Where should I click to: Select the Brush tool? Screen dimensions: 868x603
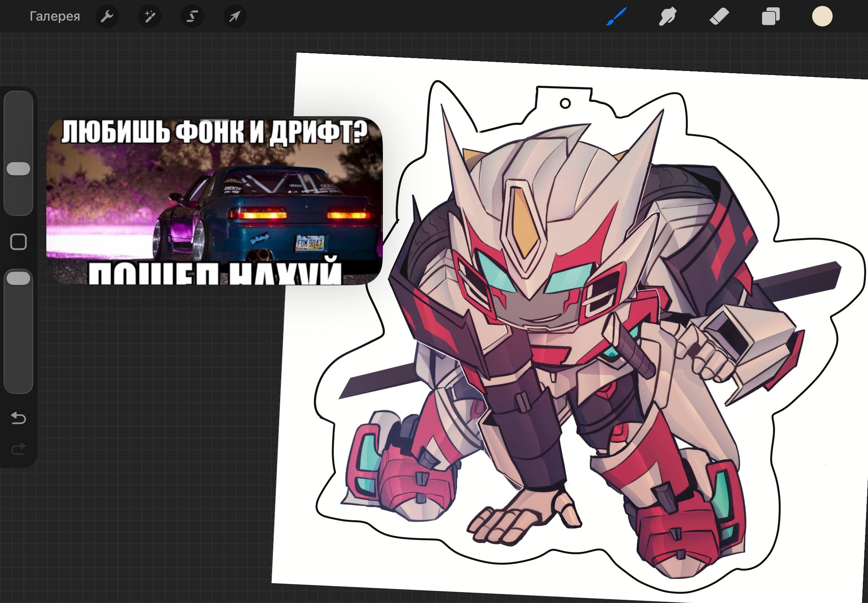point(617,17)
